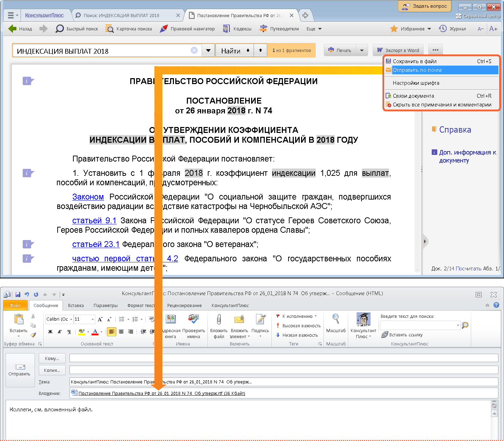Decrease font size with A- icon

tap(481, 29)
